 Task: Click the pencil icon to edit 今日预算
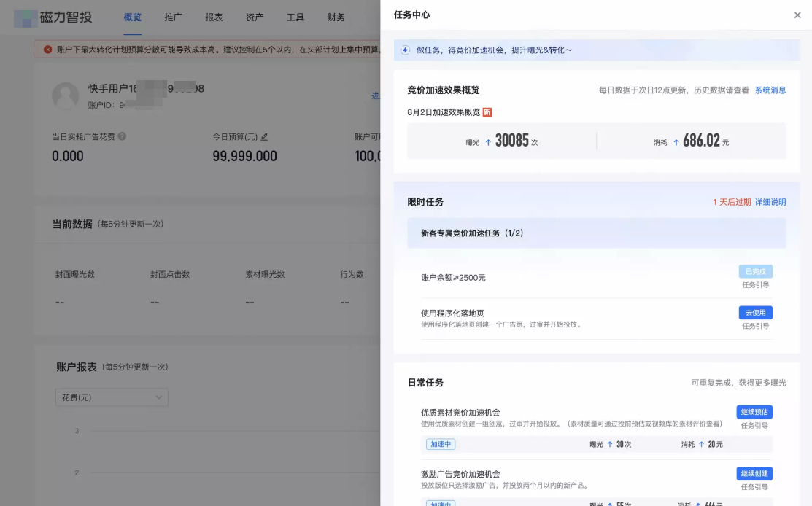[264, 136]
